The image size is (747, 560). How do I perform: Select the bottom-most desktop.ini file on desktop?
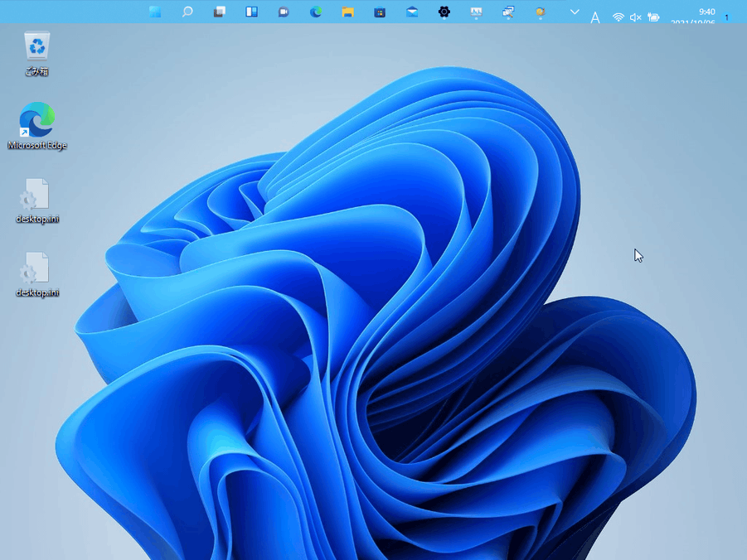coord(37,275)
